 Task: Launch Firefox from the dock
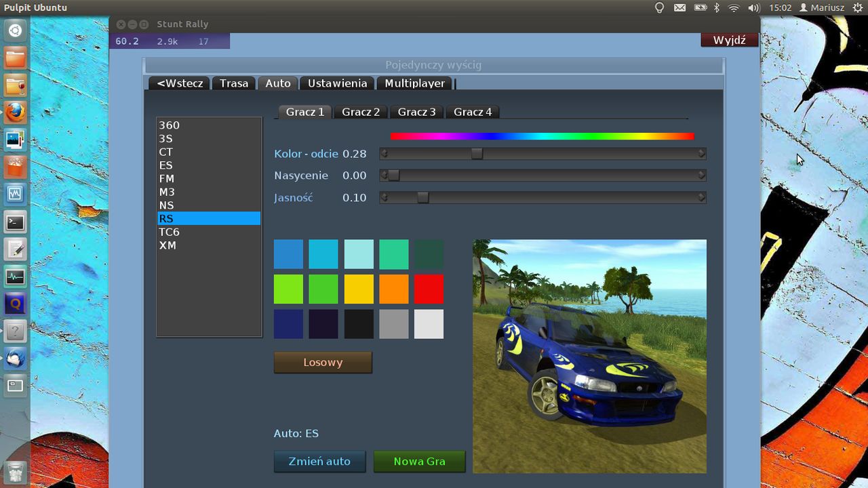tap(16, 113)
